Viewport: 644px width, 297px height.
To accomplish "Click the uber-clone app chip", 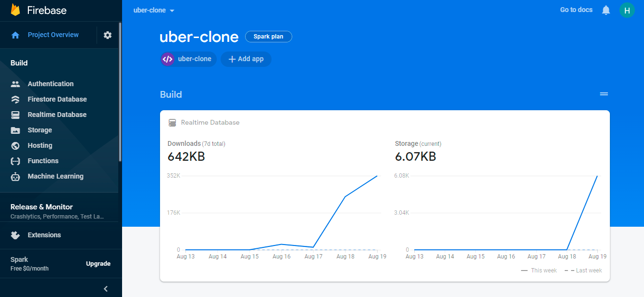I will (188, 59).
